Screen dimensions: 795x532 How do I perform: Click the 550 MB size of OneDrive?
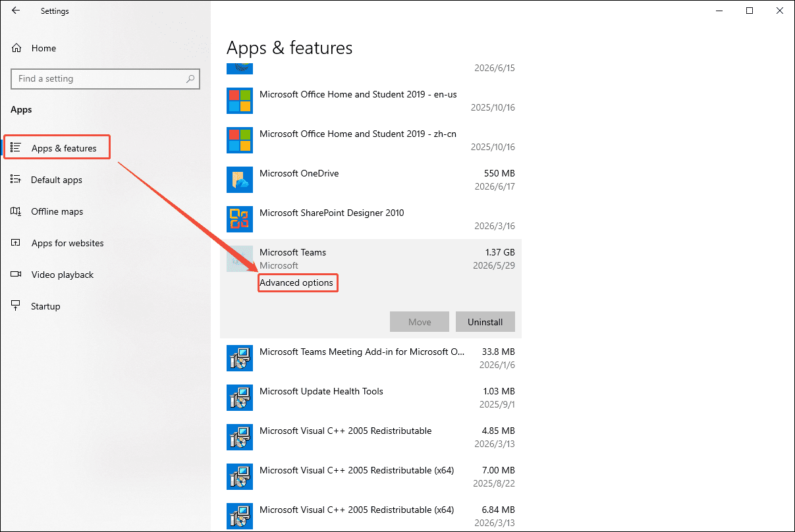[x=499, y=173]
